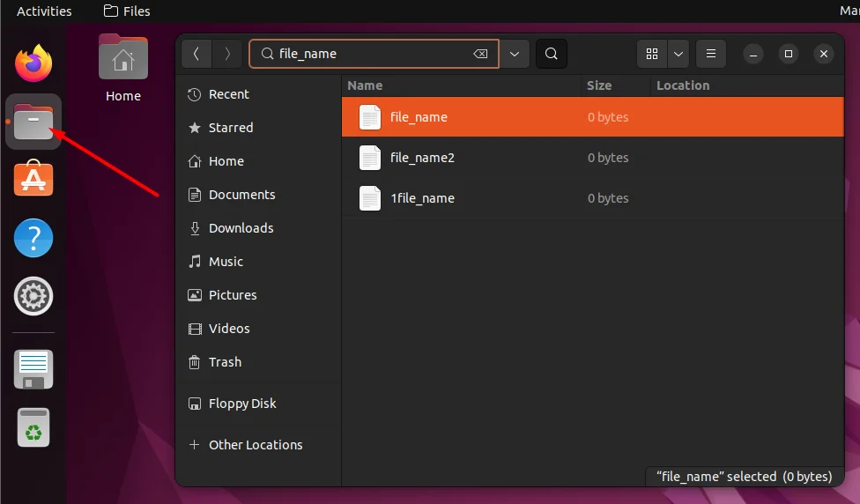Open Pictures in the sidebar
Viewport: 860px width, 504px height.
coord(258,295)
